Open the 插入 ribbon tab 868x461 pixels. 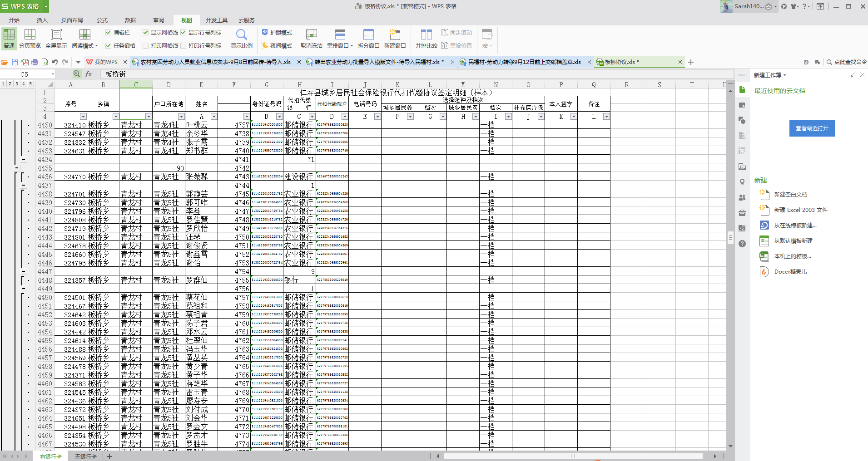tap(42, 20)
